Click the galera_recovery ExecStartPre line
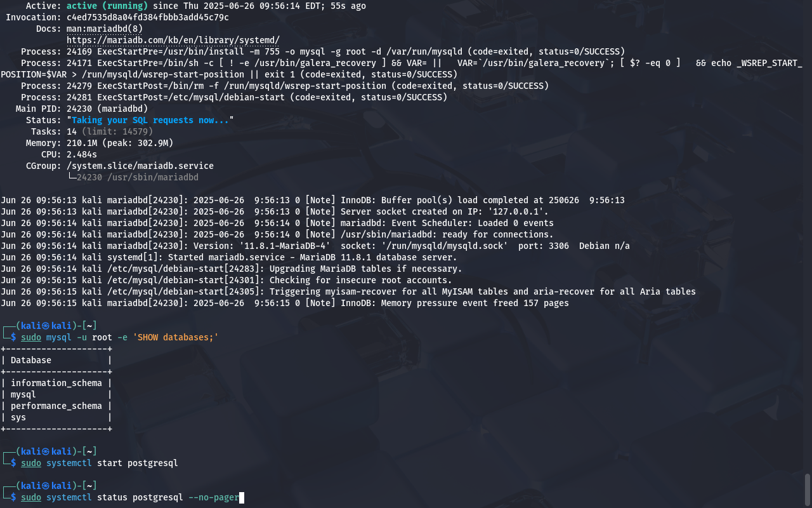Viewport: 812px width, 508px height. [x=402, y=69]
